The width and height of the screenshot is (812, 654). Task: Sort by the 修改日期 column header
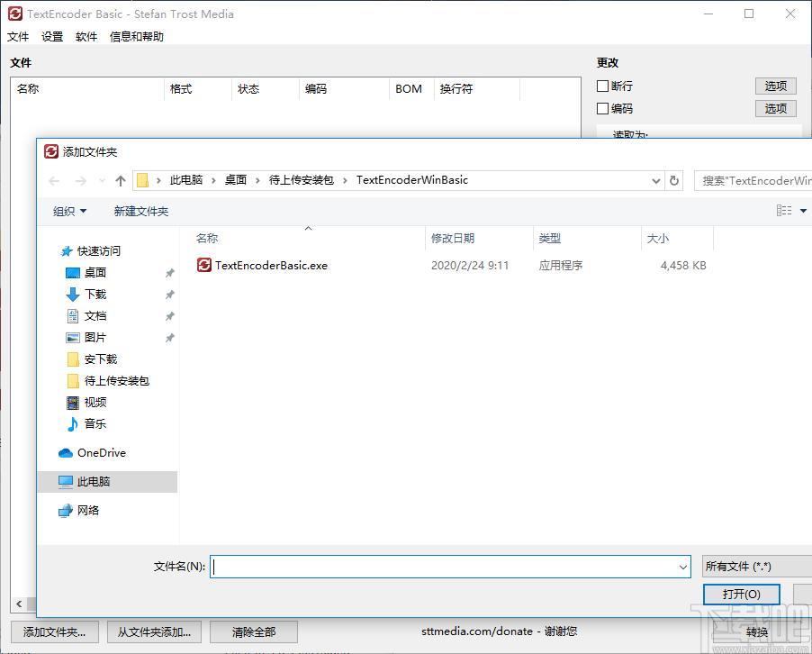click(479, 239)
